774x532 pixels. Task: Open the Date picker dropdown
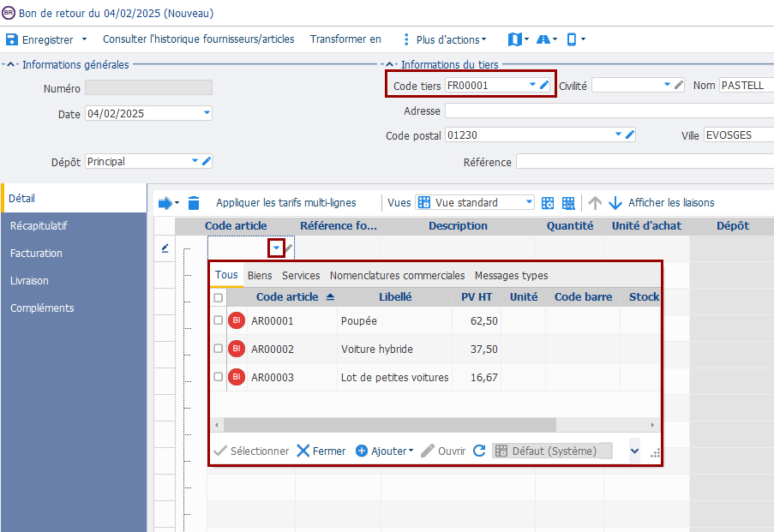click(207, 113)
